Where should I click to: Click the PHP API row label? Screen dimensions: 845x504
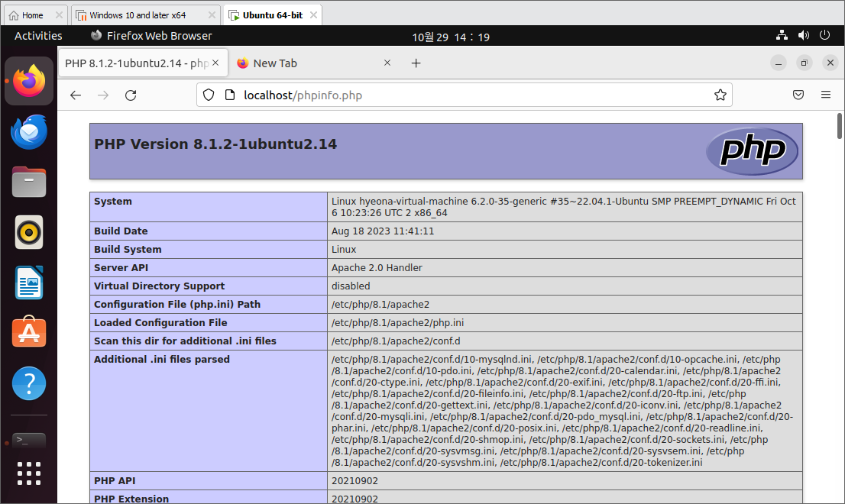click(115, 481)
